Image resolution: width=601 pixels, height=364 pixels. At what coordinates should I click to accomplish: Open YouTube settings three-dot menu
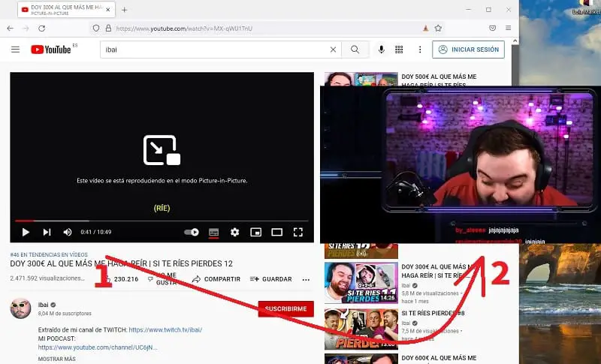click(x=420, y=50)
